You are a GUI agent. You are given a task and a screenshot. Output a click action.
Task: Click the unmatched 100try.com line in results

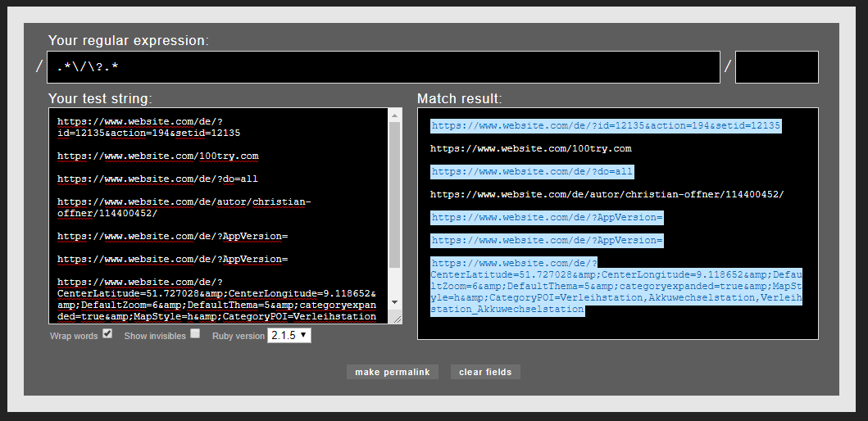click(530, 149)
